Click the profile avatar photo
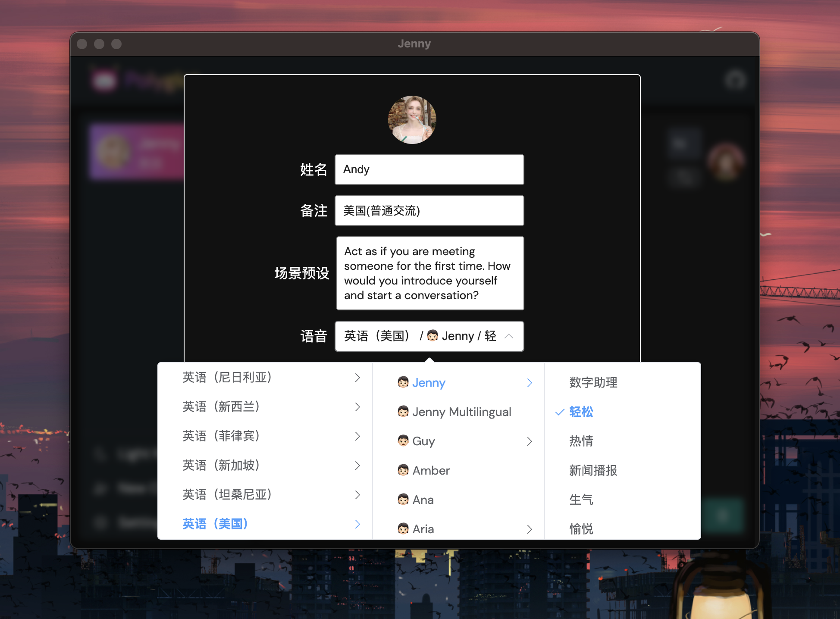Screen dimensions: 840x619 pyautogui.click(x=412, y=120)
